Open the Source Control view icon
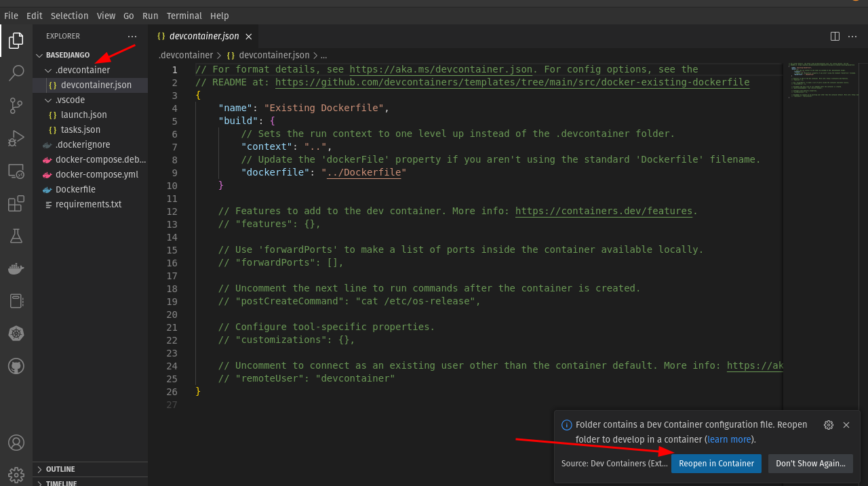Screen dimensions: 868x486 [x=16, y=106]
